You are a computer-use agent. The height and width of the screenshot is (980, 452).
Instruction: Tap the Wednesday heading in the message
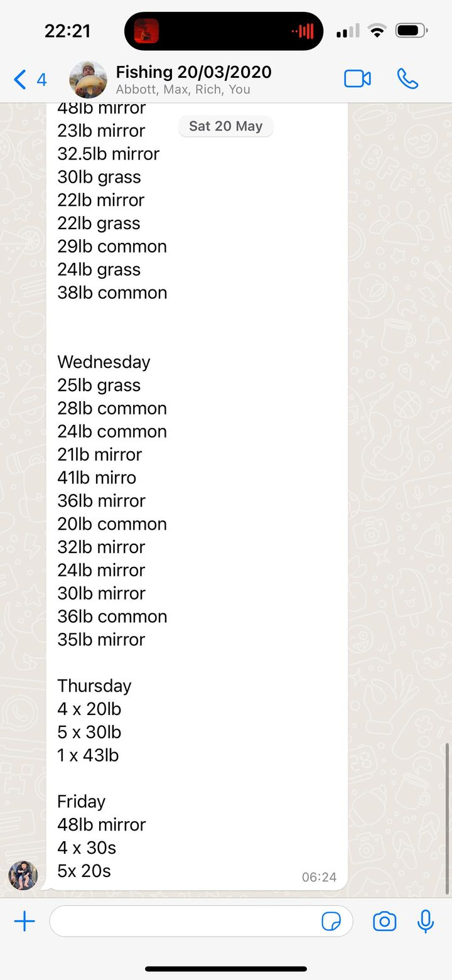[x=104, y=362]
